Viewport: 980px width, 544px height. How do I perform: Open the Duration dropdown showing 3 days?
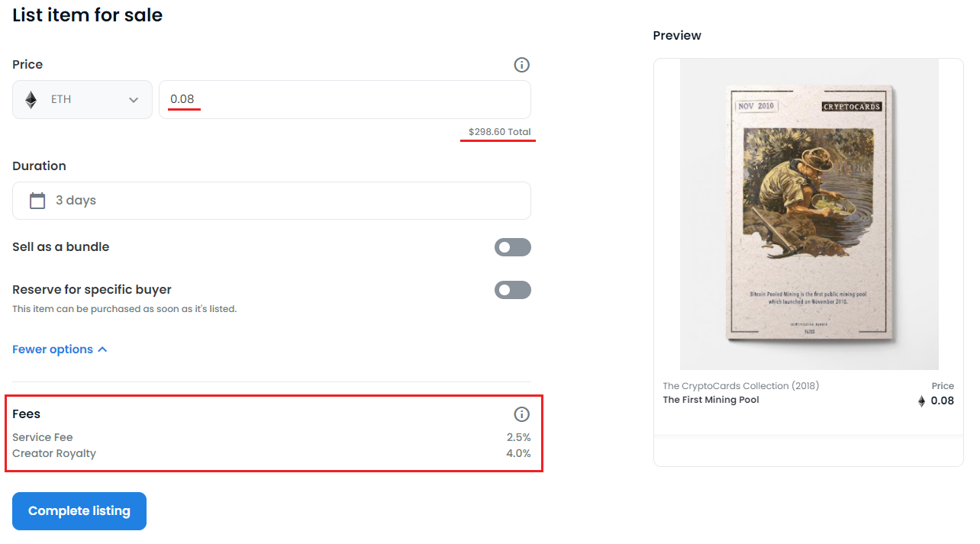pos(272,200)
